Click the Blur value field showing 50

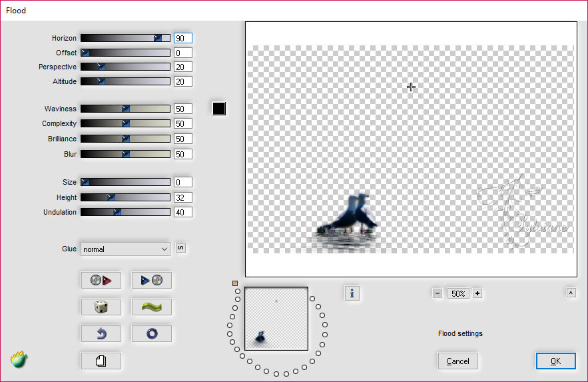click(x=183, y=154)
